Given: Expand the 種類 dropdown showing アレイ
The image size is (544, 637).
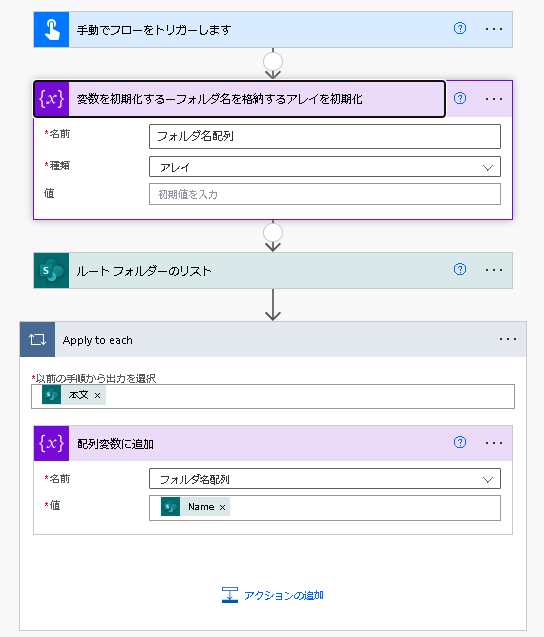Looking at the screenshot, I should pos(325,167).
